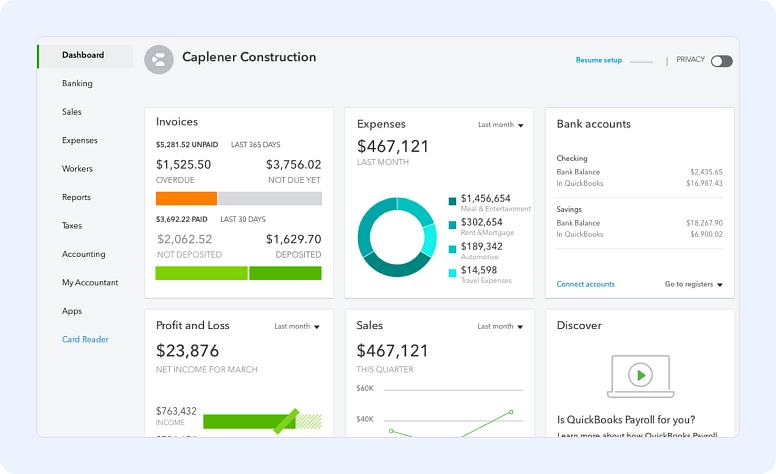
Task: Toggle the Privacy switch
Action: click(722, 61)
